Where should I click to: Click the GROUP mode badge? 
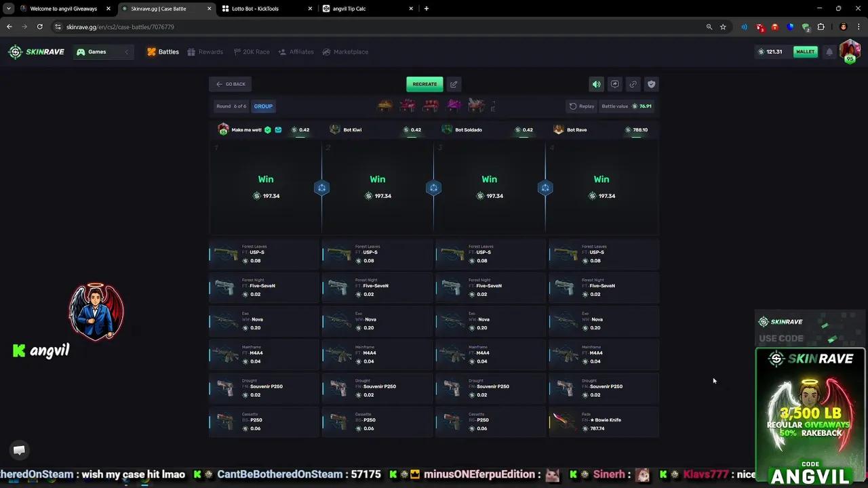(x=263, y=106)
